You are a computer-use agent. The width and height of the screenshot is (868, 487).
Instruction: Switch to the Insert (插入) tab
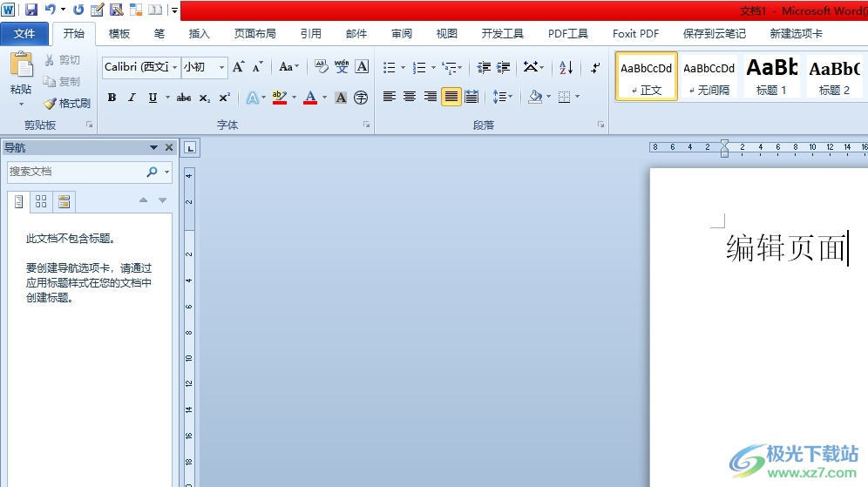[x=199, y=34]
